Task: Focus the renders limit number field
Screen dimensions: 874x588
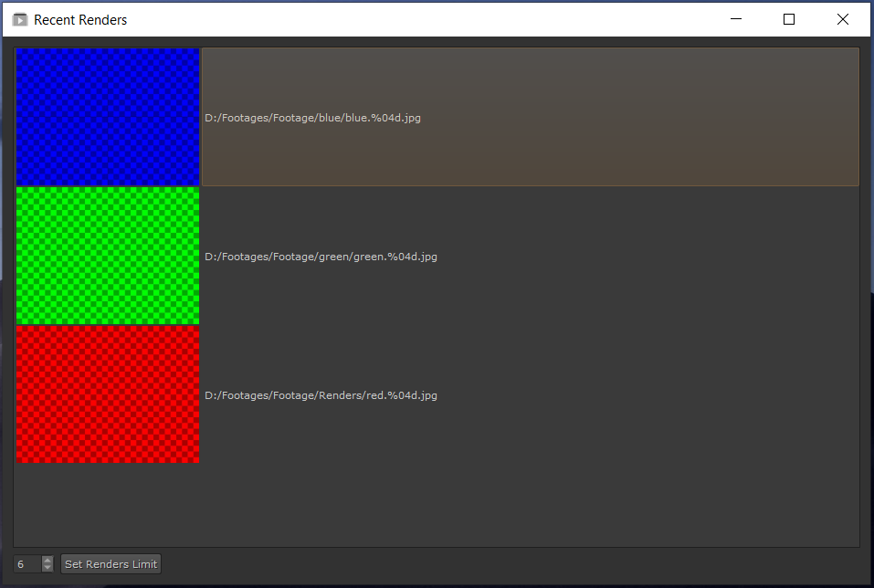Action: tap(26, 564)
